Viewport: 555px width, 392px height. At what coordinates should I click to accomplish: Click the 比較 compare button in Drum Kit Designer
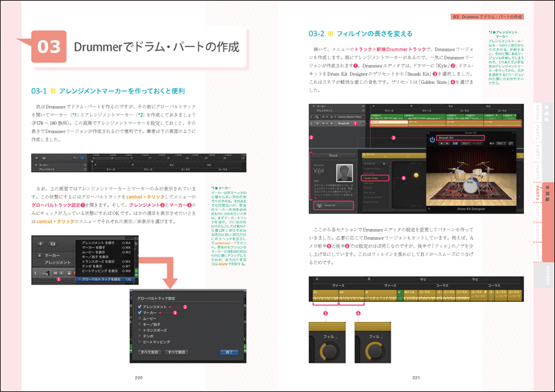tap(455, 144)
